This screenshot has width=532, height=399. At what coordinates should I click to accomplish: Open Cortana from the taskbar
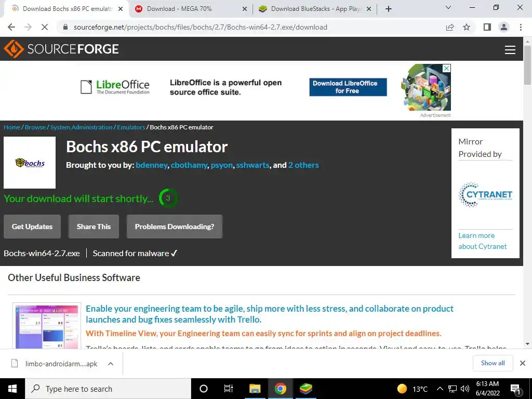click(204, 389)
